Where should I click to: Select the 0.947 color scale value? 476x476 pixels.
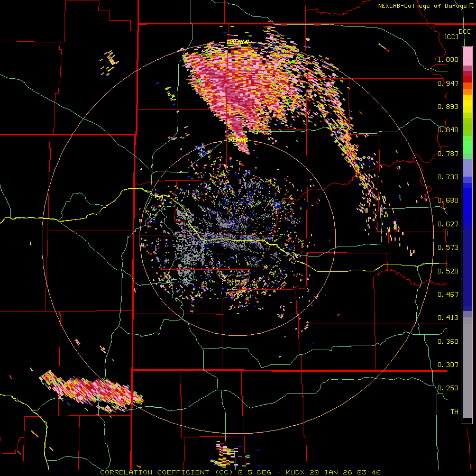pos(448,83)
